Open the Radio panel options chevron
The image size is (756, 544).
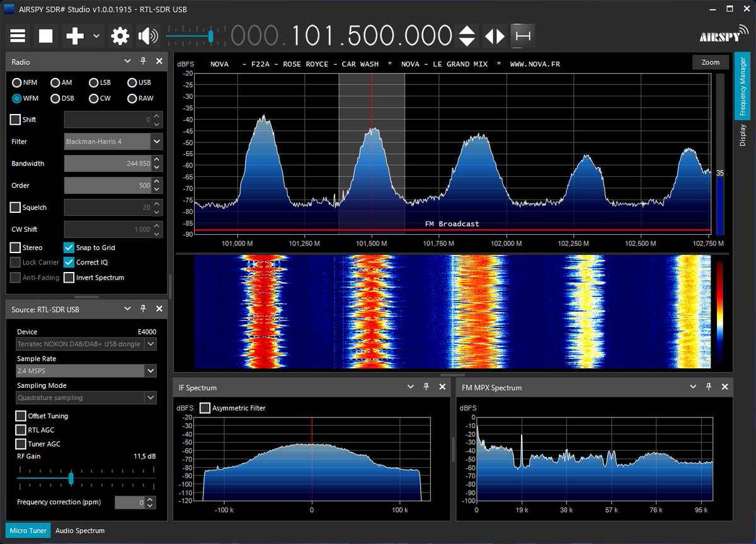click(x=127, y=62)
